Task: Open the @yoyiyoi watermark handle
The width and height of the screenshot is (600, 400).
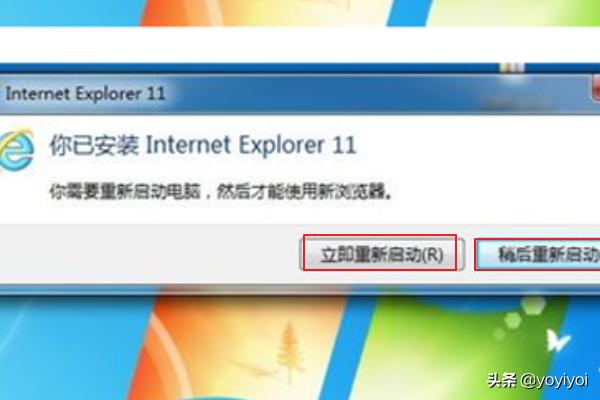Action: (554, 380)
